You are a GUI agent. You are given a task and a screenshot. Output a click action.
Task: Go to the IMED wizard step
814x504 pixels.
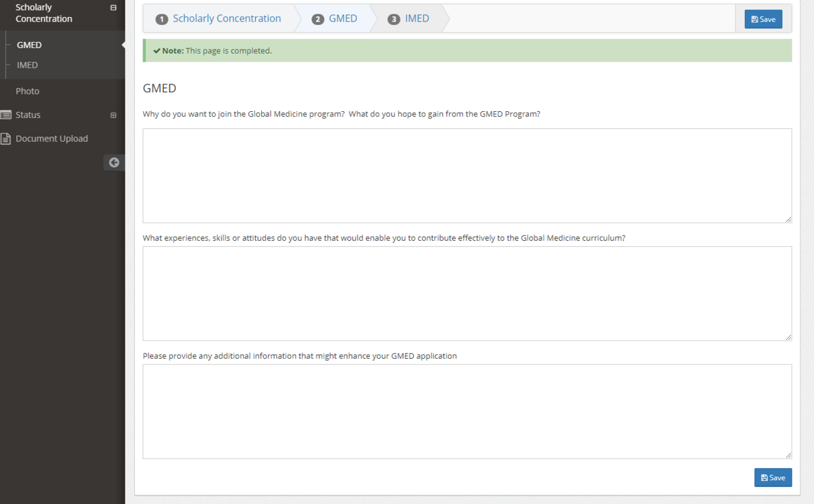point(416,19)
